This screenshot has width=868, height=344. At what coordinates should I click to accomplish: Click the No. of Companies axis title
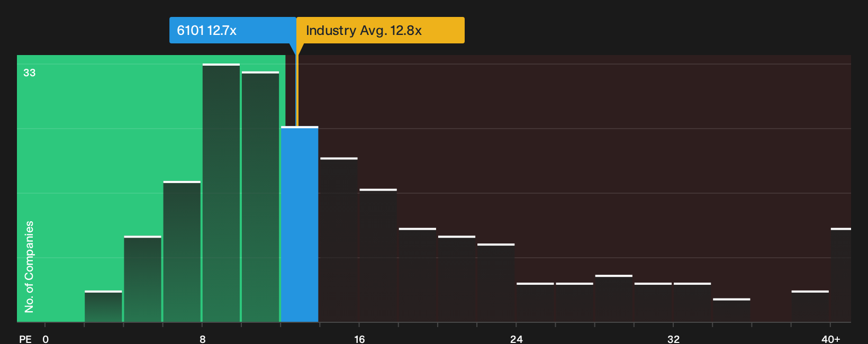pos(29,267)
